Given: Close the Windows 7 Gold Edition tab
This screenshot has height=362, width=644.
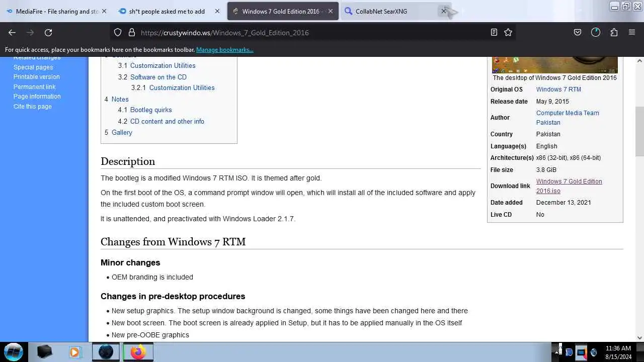Looking at the screenshot, I should point(331,11).
